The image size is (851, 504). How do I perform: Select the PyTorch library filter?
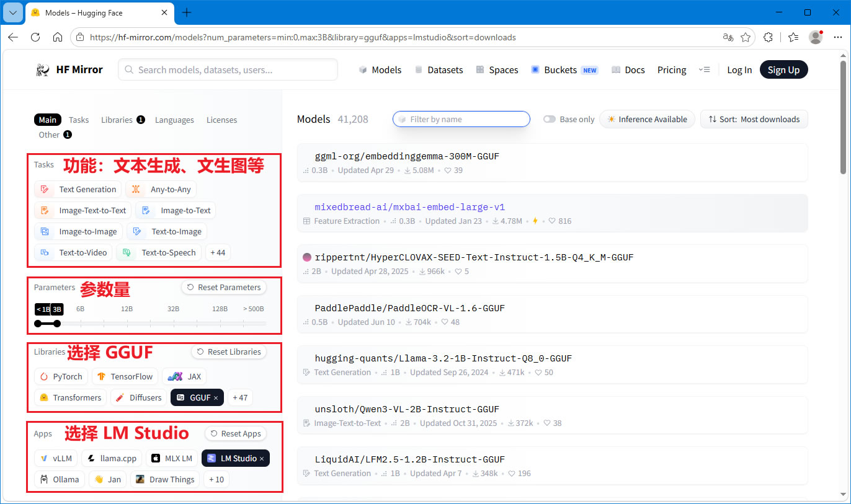tap(61, 377)
